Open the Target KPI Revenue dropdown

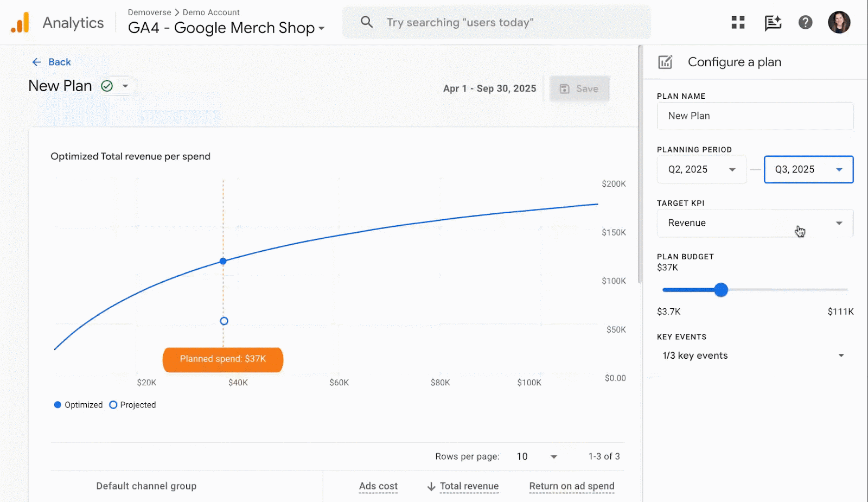tap(755, 223)
